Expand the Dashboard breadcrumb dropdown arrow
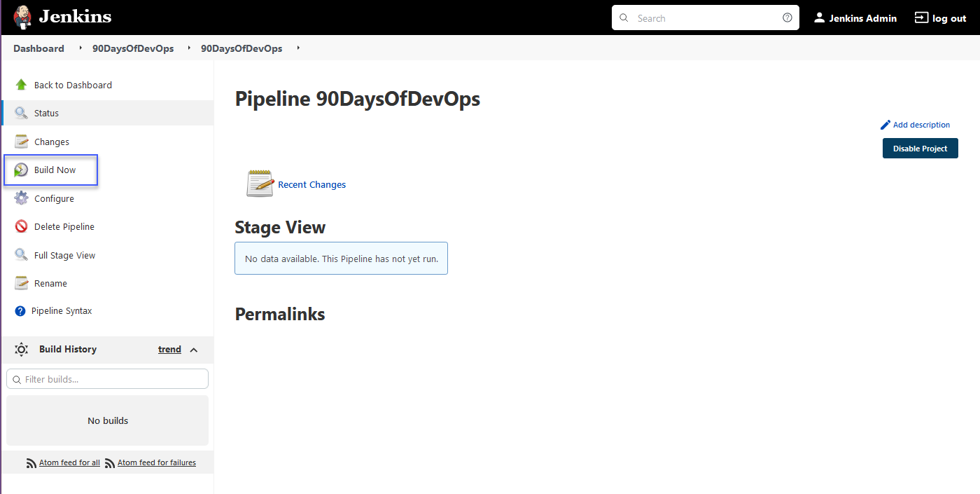This screenshot has height=494, width=980. (x=80, y=48)
